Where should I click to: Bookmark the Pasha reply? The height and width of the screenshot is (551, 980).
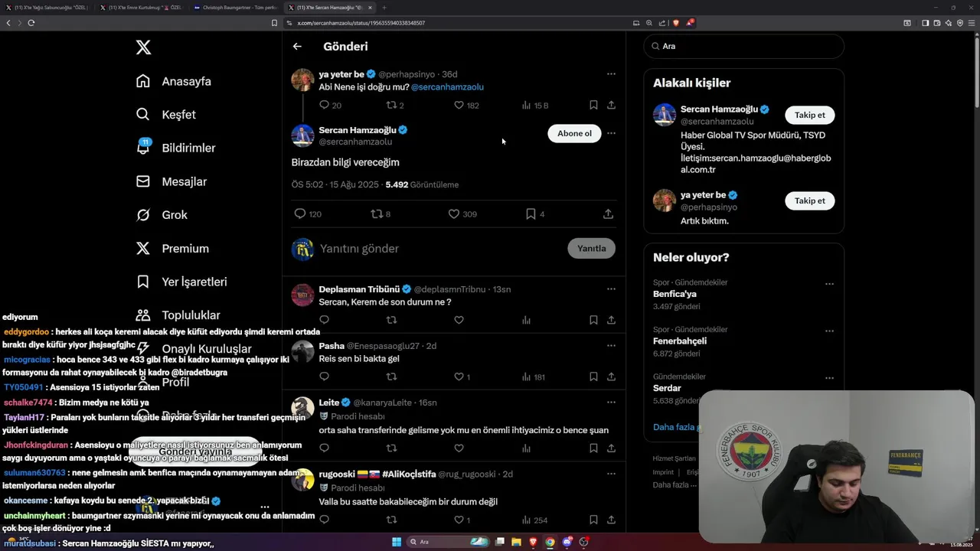[x=593, y=377]
